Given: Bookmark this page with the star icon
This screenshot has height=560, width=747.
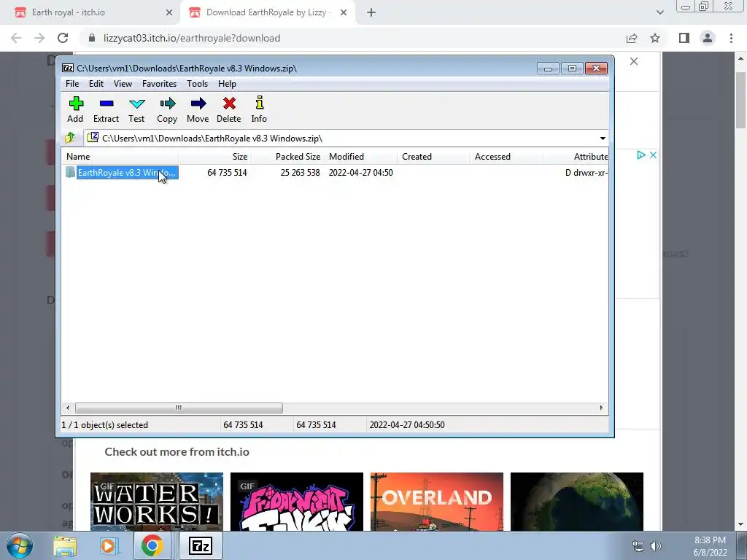Looking at the screenshot, I should point(655,38).
